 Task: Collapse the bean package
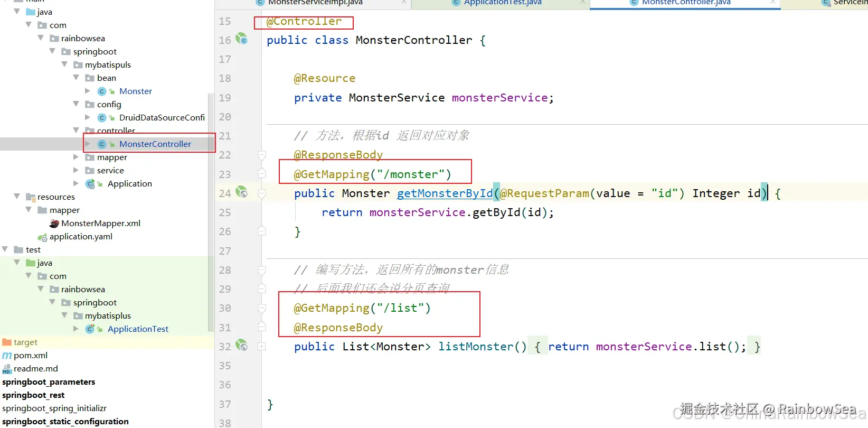coord(76,77)
